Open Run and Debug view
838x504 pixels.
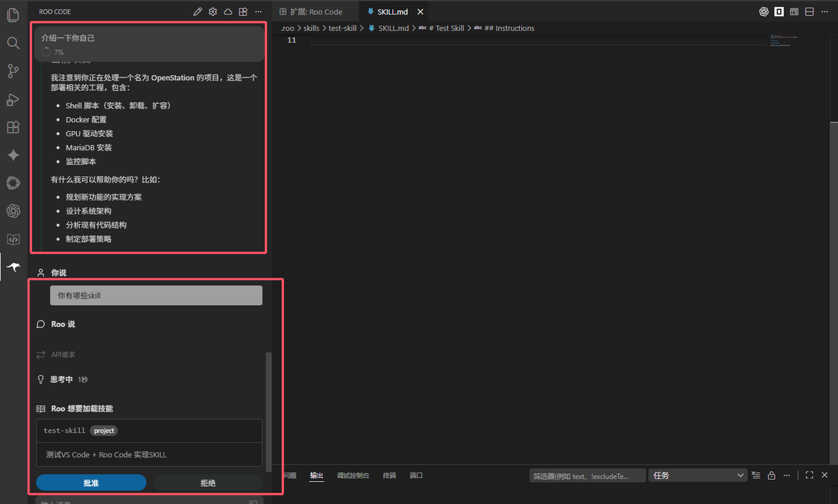(x=13, y=99)
